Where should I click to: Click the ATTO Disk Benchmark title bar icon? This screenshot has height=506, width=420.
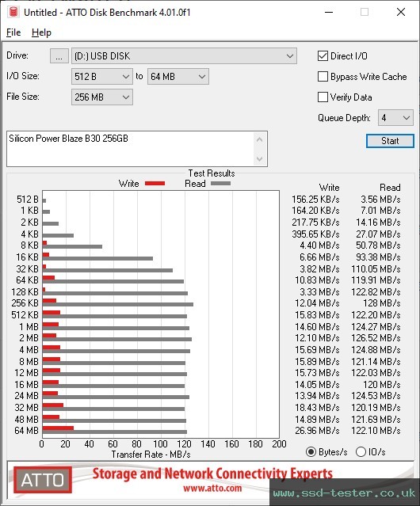[x=13, y=12]
